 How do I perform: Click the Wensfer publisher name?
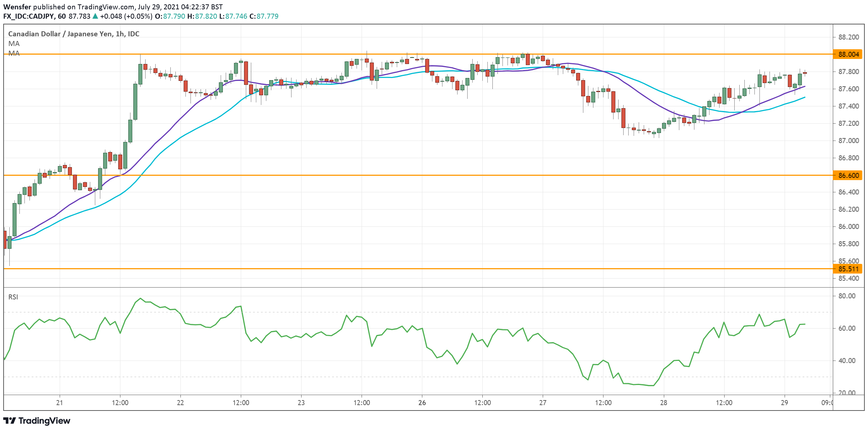tap(17, 7)
